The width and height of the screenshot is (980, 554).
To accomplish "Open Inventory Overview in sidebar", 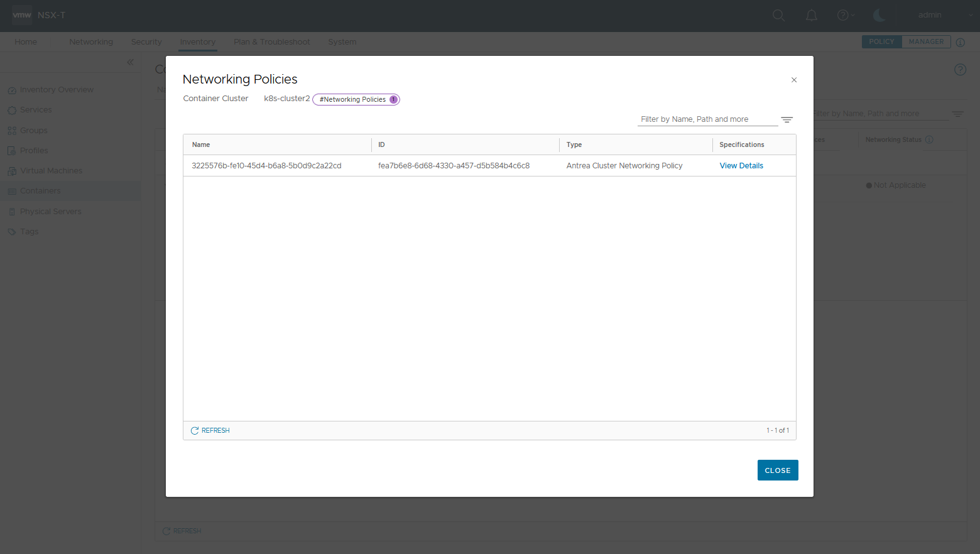I will pos(57,90).
